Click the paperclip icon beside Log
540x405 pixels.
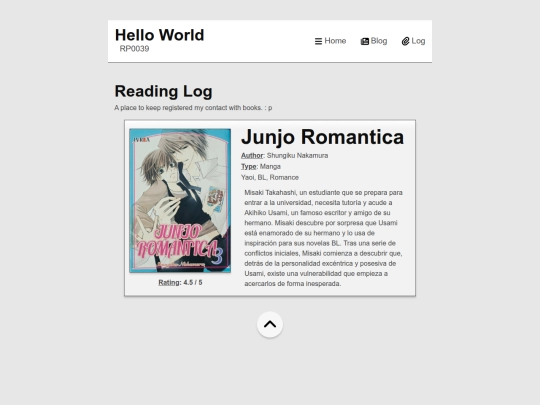point(405,41)
